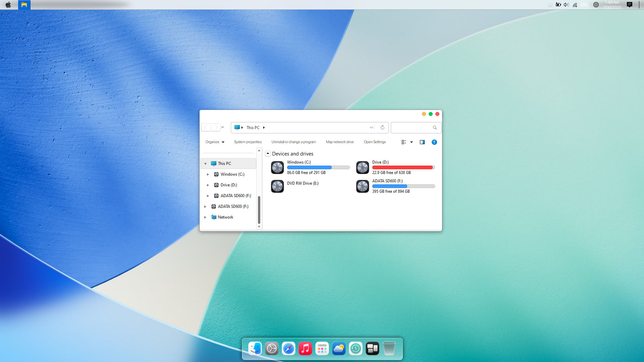Click the Drive (D:) red usage bar

402,167
